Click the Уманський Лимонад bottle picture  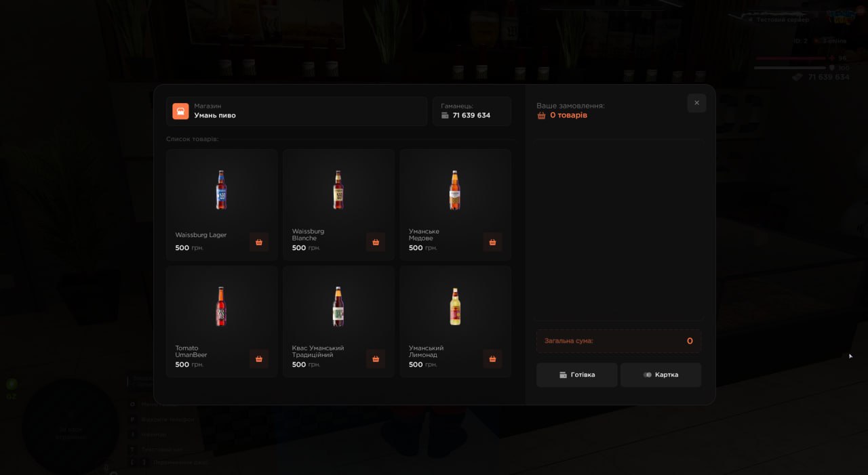pyautogui.click(x=455, y=306)
